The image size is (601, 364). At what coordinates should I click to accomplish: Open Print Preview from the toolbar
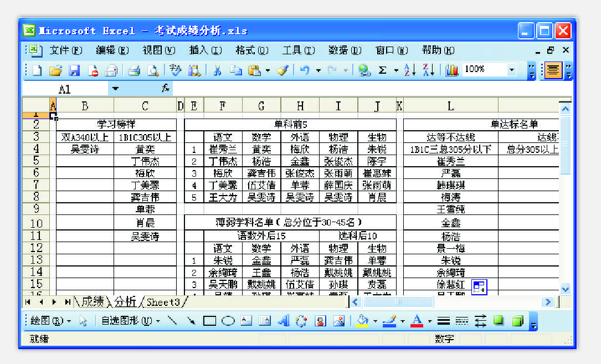[x=152, y=70]
